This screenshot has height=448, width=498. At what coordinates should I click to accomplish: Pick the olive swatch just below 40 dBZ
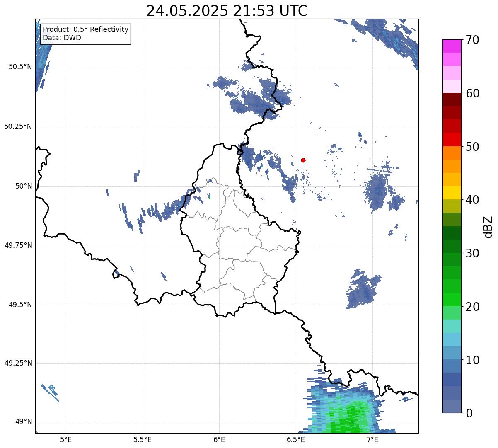[452, 206]
